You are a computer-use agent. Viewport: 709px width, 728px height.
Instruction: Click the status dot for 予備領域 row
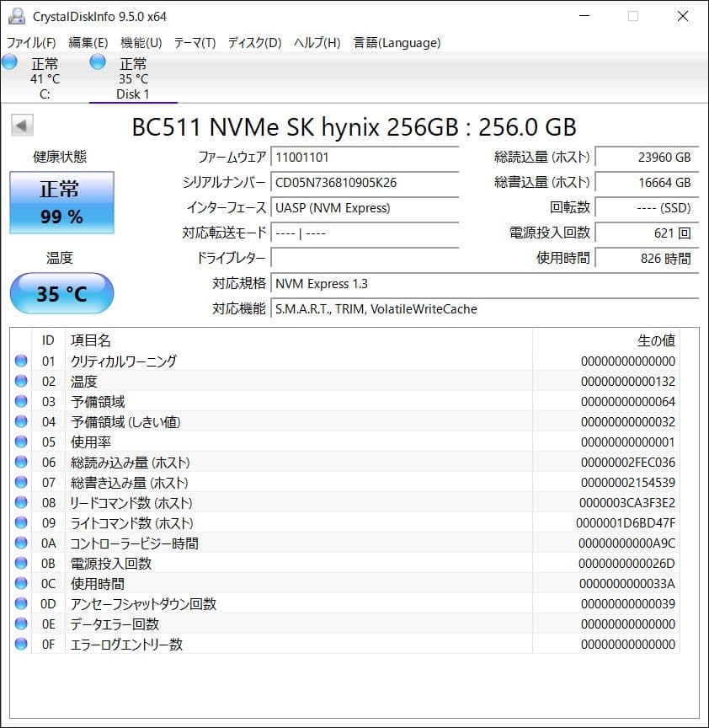point(19,401)
